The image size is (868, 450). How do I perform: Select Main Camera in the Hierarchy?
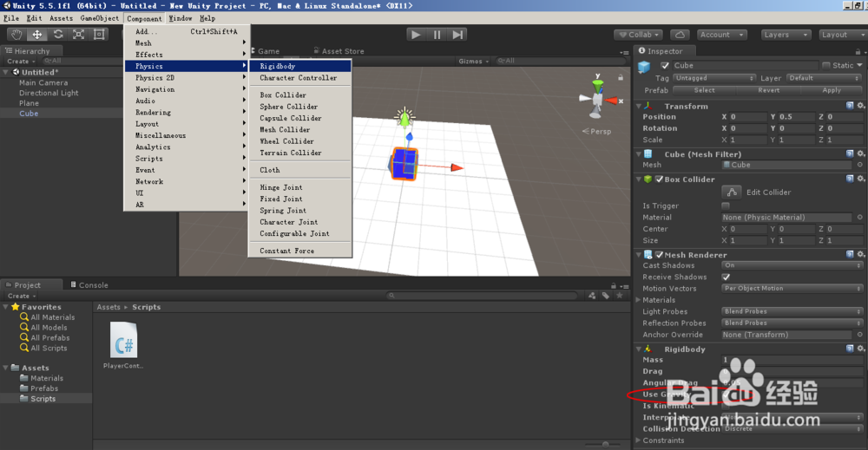tap(43, 83)
